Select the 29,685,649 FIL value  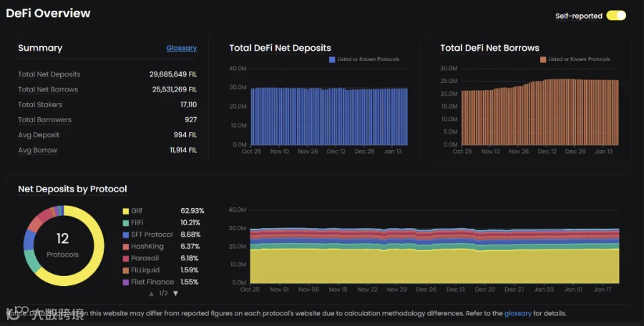pyautogui.click(x=173, y=74)
